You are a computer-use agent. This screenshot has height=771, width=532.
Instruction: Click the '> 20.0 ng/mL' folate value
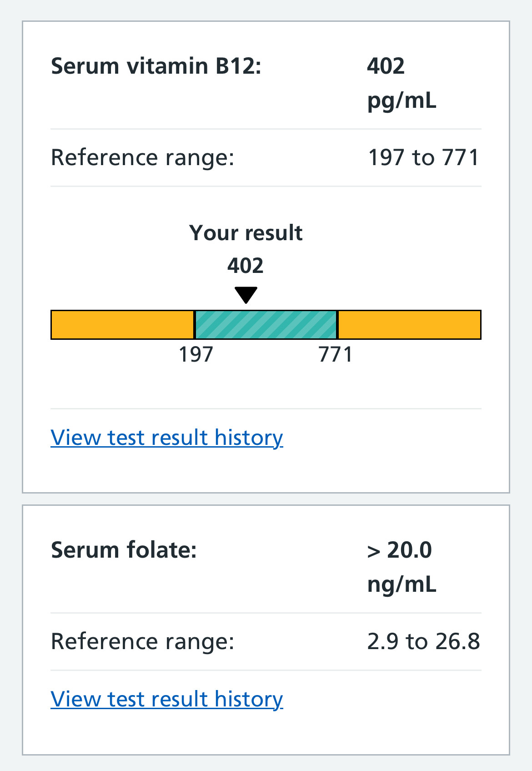click(x=400, y=550)
